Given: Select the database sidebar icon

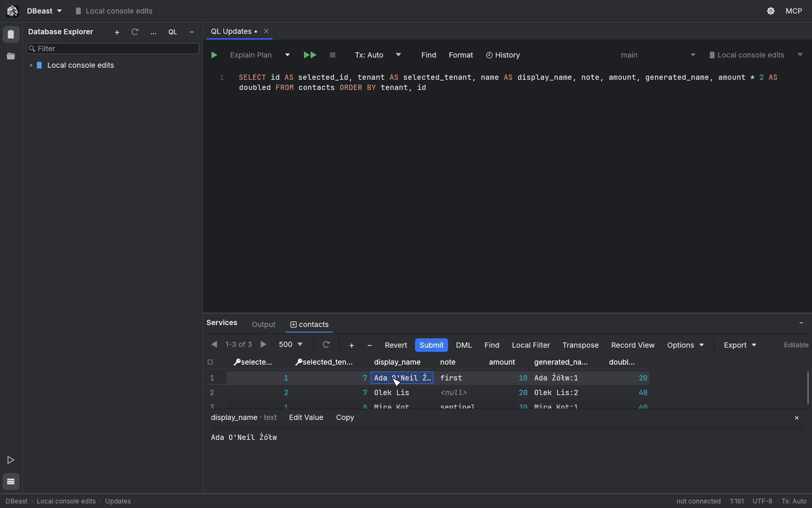Looking at the screenshot, I should 11,35.
